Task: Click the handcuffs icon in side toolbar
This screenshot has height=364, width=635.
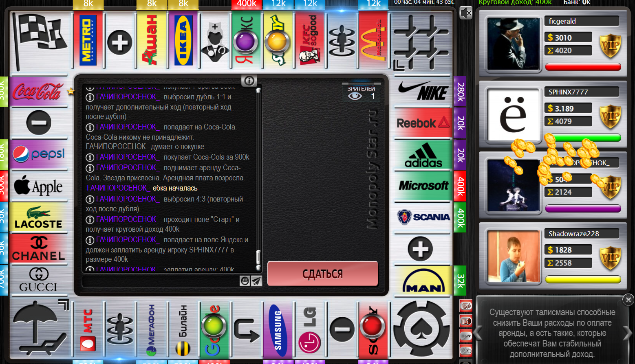Action: [466, 351]
